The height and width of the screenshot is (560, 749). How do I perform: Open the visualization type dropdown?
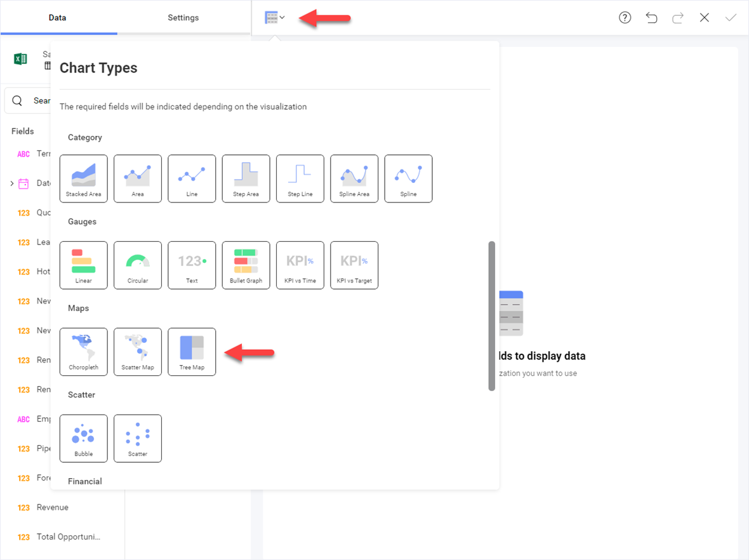click(x=275, y=18)
